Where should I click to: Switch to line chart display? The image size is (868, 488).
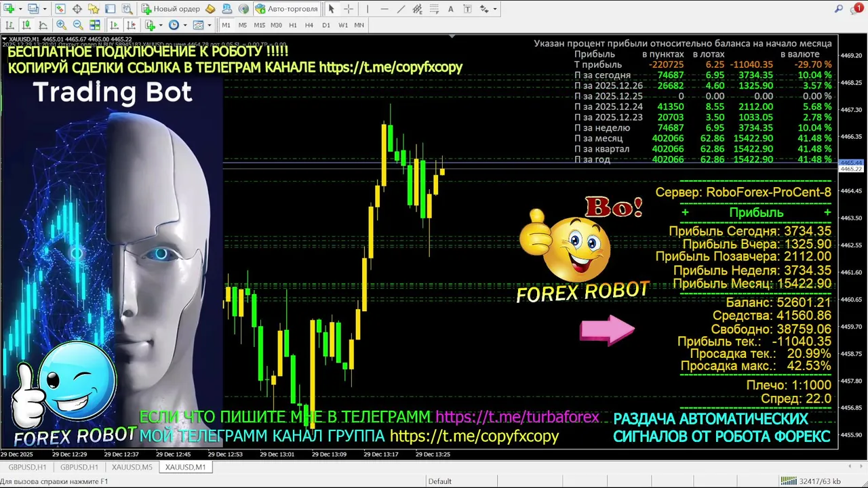click(43, 25)
